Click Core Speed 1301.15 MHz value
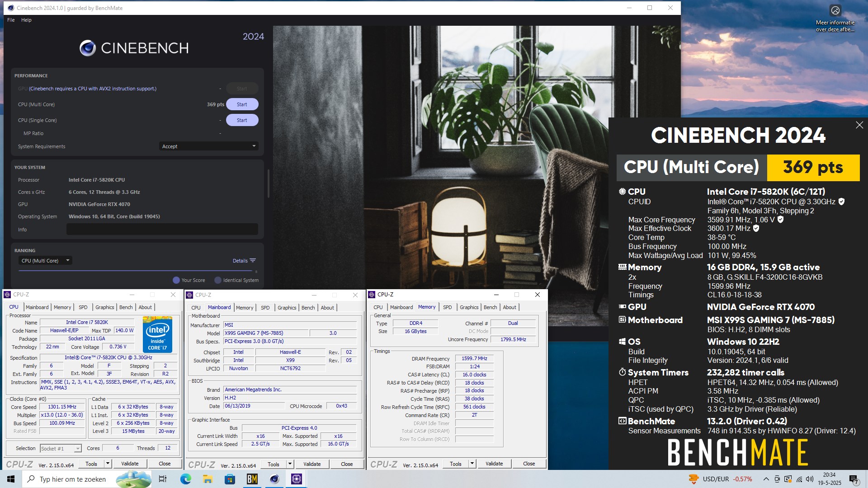Image resolution: width=868 pixels, height=488 pixels. (x=62, y=407)
